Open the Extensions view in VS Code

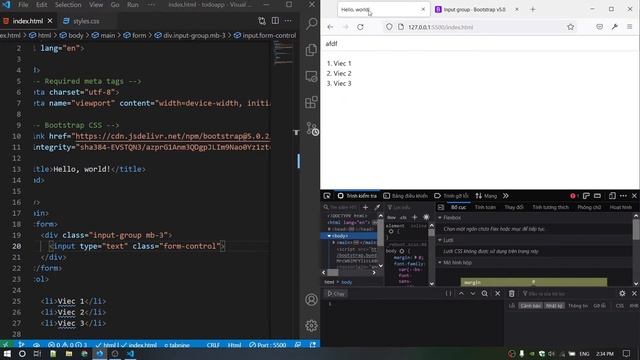311,102
